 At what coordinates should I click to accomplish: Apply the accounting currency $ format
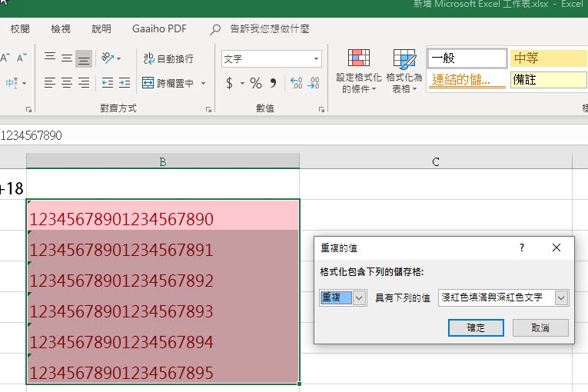tap(230, 83)
